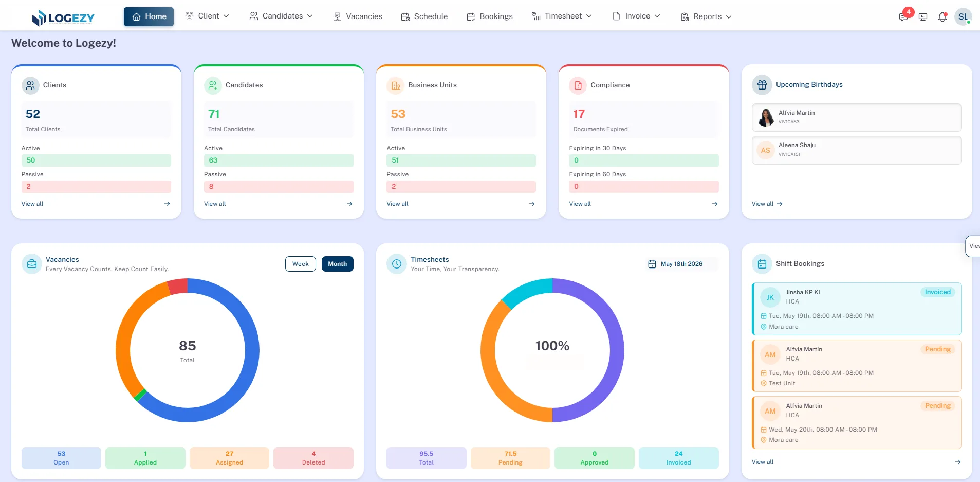
Task: Click the Candidates View all arrow icon
Action: click(x=349, y=204)
